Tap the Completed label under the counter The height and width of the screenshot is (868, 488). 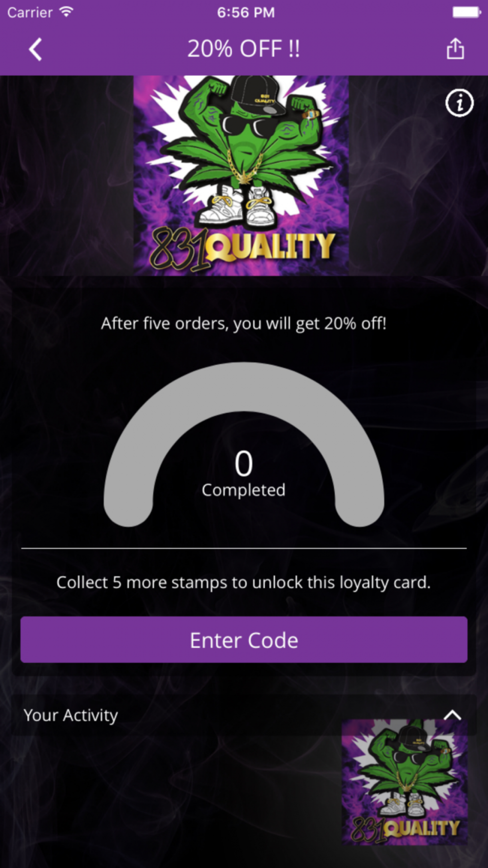(244, 490)
